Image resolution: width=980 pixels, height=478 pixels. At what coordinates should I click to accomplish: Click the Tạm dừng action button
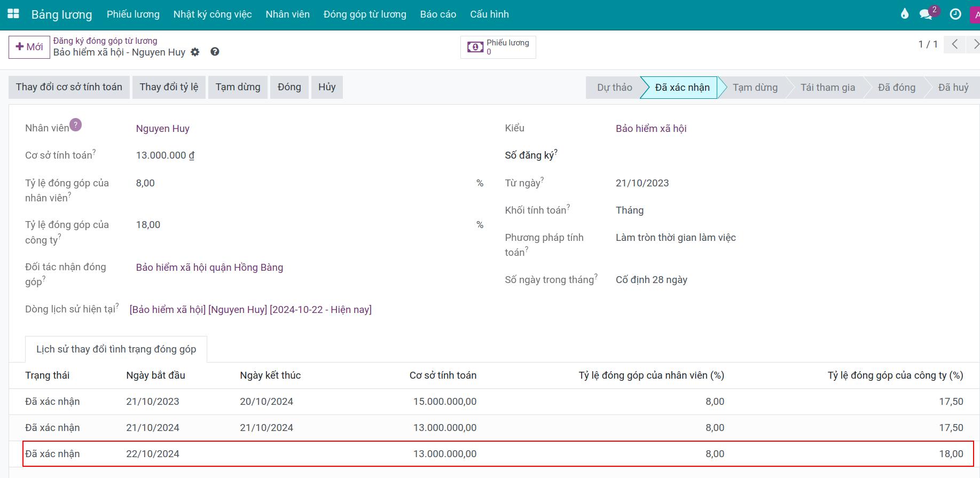238,87
